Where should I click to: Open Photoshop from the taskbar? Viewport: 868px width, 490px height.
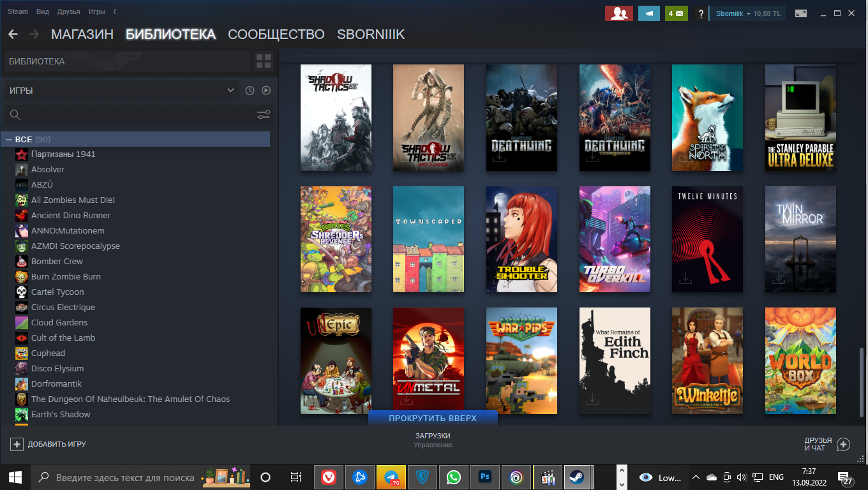485,477
